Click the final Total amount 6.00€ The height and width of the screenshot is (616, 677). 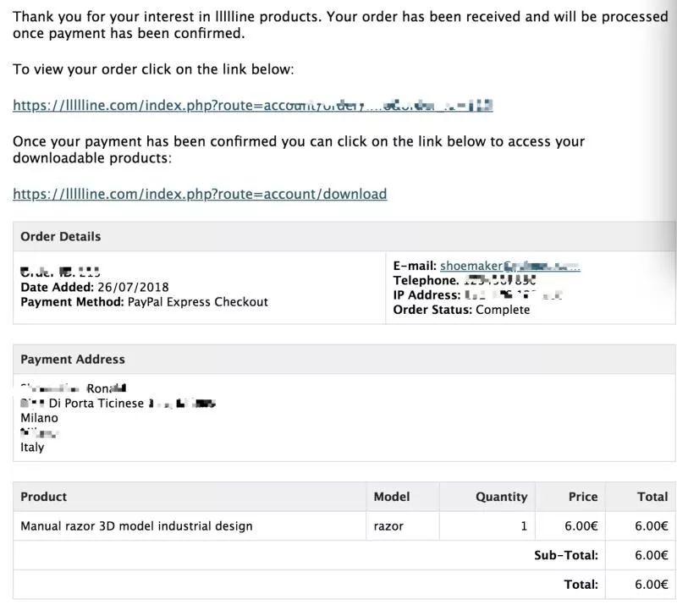(651, 585)
